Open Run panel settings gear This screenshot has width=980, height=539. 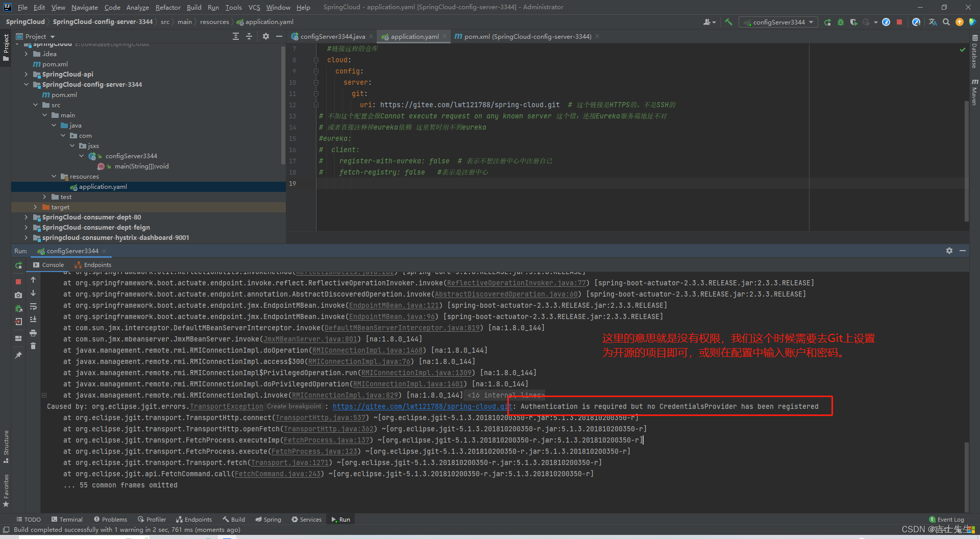[x=949, y=251]
